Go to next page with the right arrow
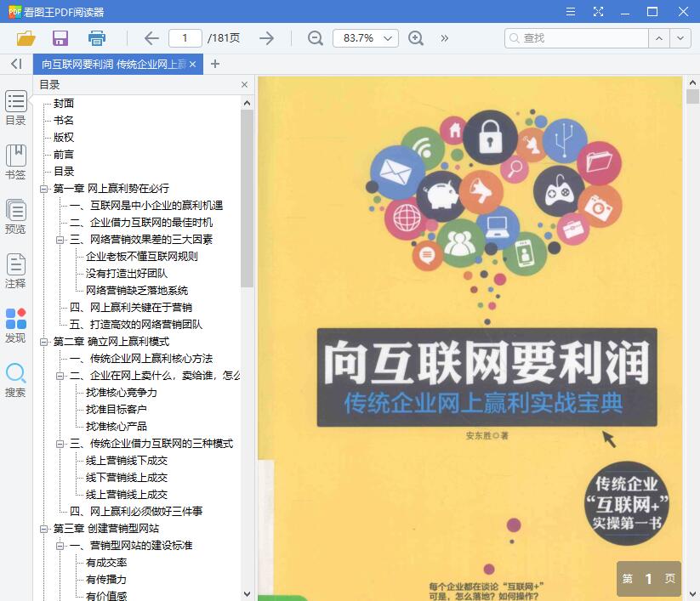Viewport: 700px width, 601px height. point(266,38)
